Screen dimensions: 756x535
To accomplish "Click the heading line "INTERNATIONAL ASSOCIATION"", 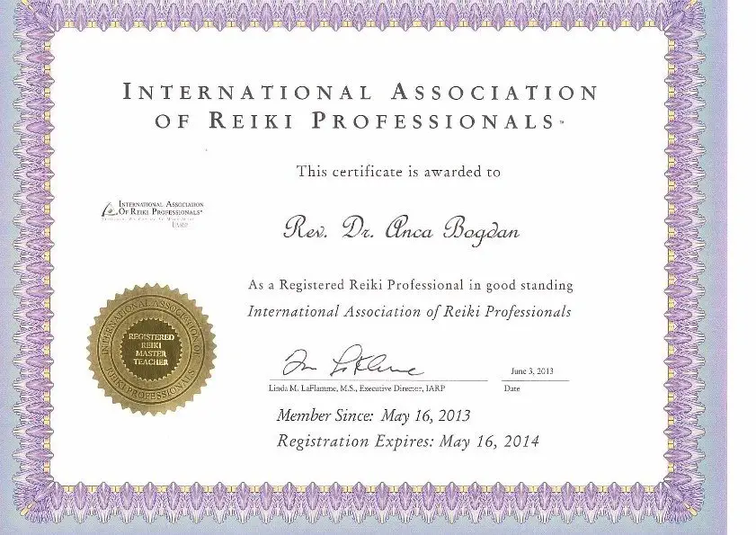I will (x=360, y=92).
